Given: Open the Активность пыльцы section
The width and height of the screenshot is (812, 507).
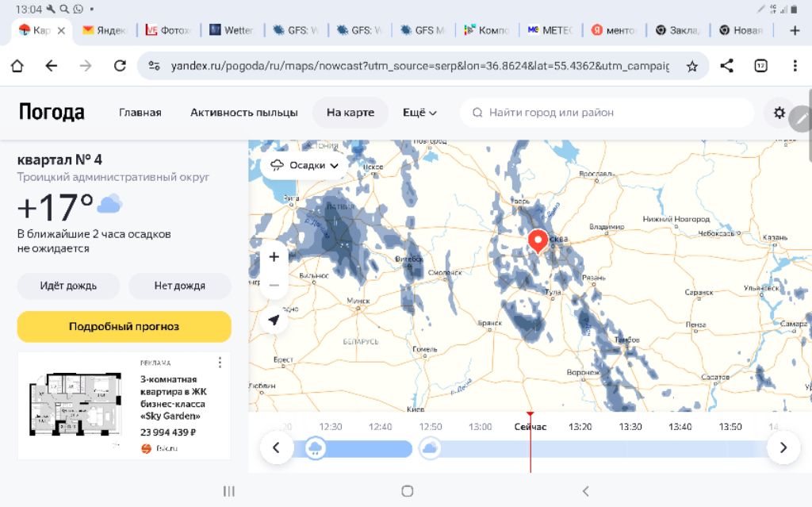Looking at the screenshot, I should click(244, 113).
